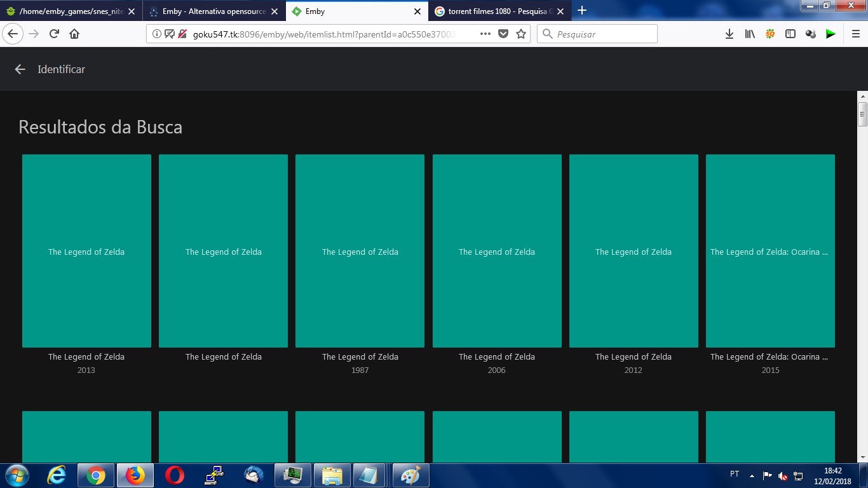868x488 pixels.
Task: Click the year 2013 under the first result
Action: (86, 370)
